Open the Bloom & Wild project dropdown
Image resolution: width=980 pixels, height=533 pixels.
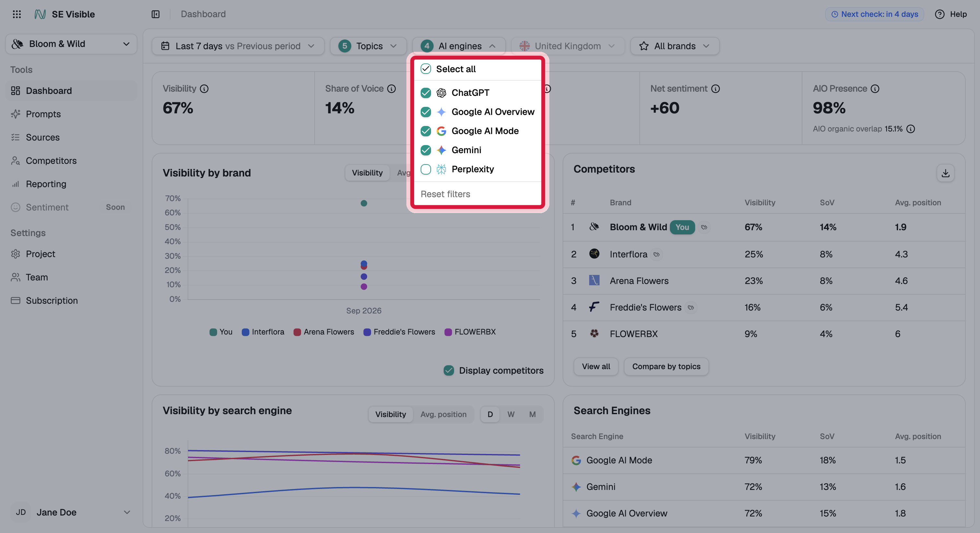tap(71, 44)
